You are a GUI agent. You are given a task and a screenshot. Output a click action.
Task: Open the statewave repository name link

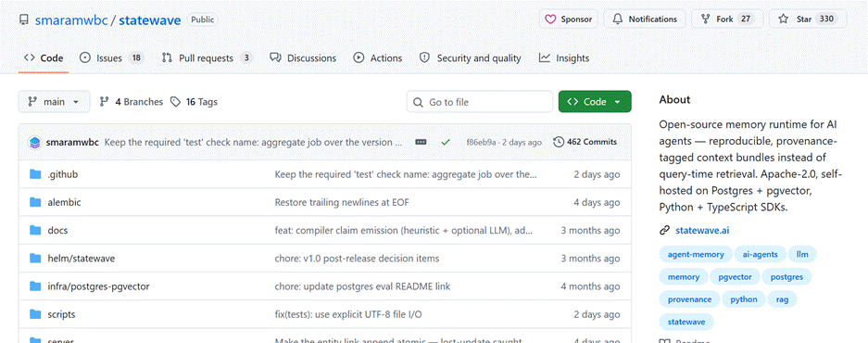[150, 20]
